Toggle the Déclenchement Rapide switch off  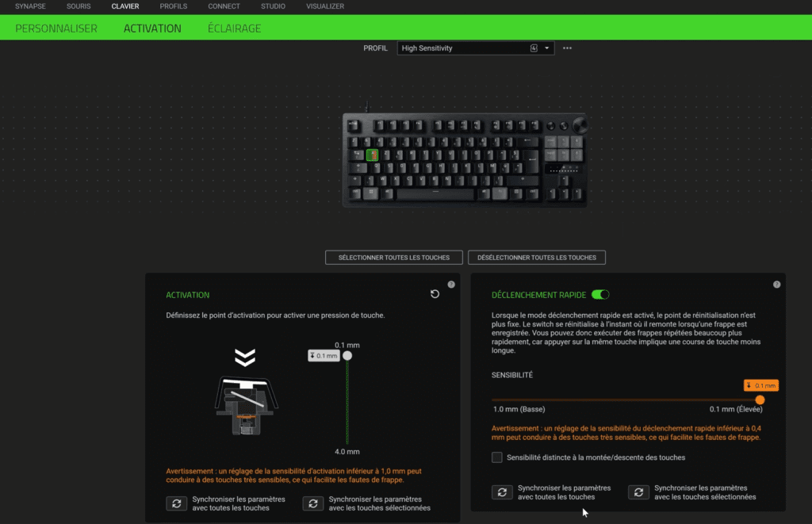tap(600, 295)
